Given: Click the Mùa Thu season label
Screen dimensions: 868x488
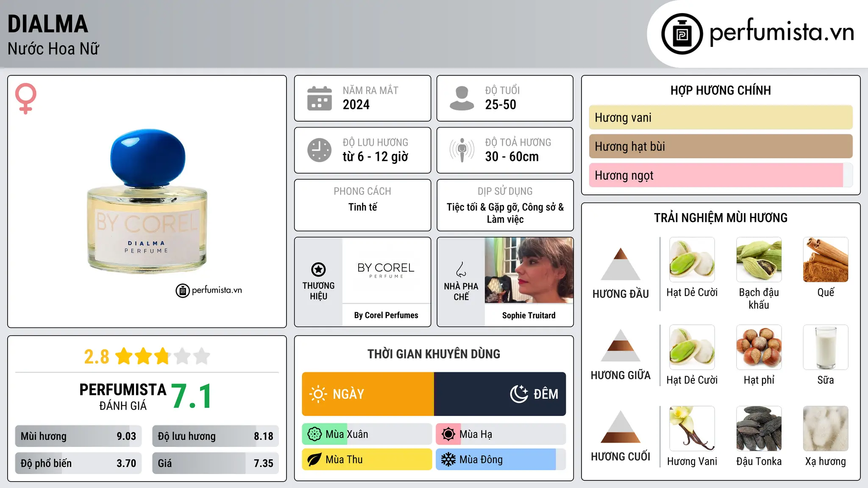Looking at the screenshot, I should tap(344, 460).
